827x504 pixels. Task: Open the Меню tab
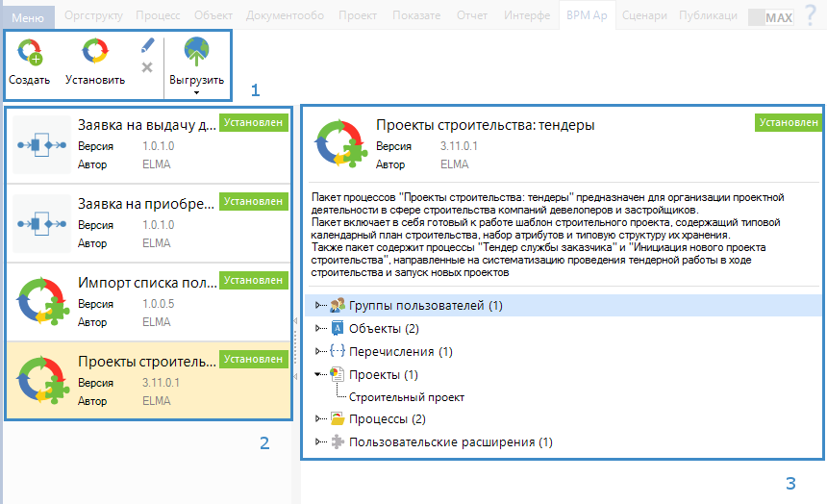[x=28, y=16]
